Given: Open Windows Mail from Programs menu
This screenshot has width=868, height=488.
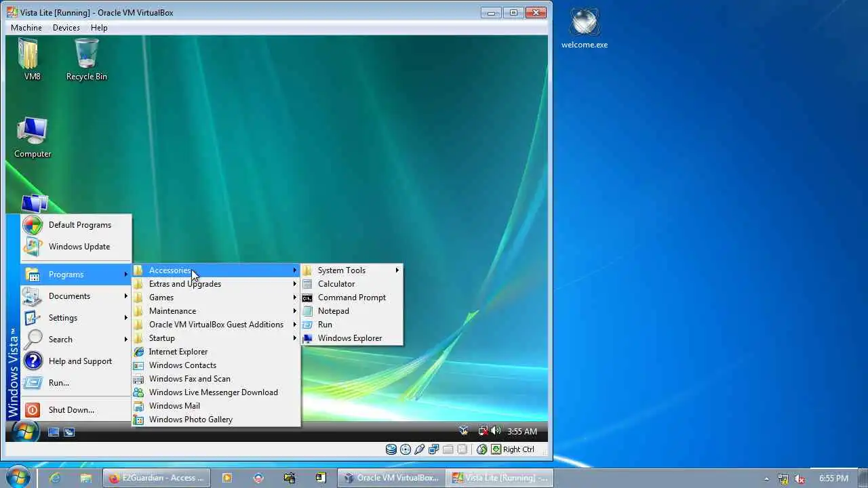Looking at the screenshot, I should tap(216, 406).
